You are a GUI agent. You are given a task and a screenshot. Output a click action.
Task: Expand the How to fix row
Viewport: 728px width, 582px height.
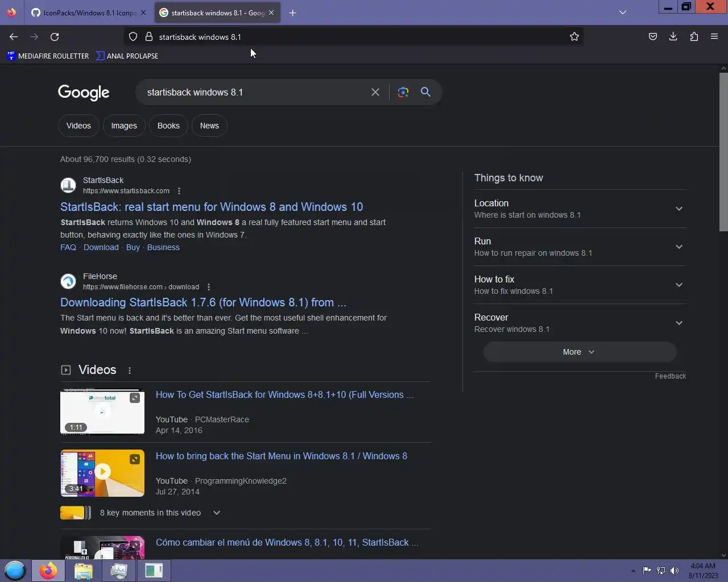click(580, 285)
